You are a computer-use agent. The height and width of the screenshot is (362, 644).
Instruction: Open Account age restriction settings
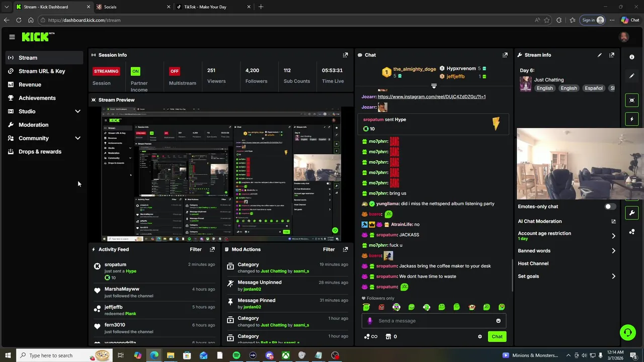[567, 236]
